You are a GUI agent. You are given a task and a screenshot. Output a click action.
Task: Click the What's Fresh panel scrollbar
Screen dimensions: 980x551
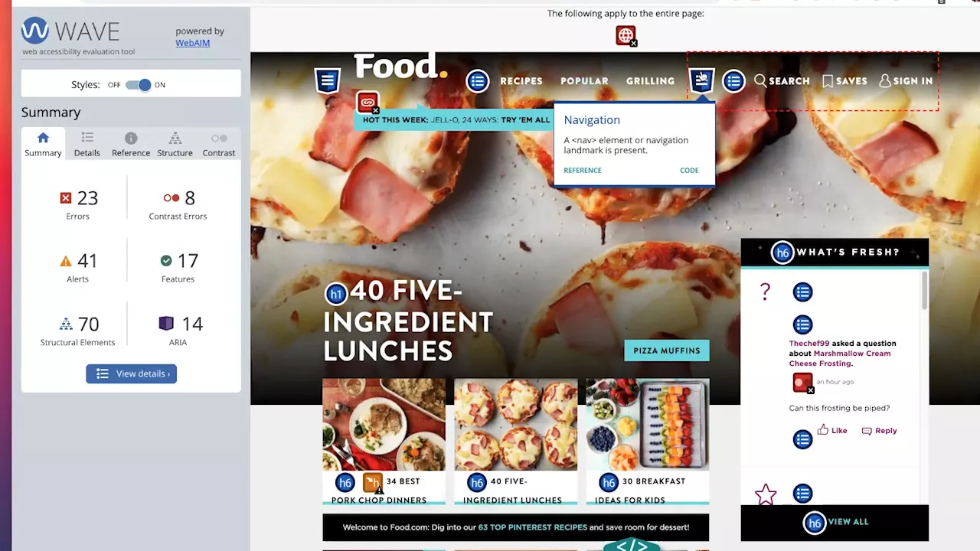(x=924, y=291)
